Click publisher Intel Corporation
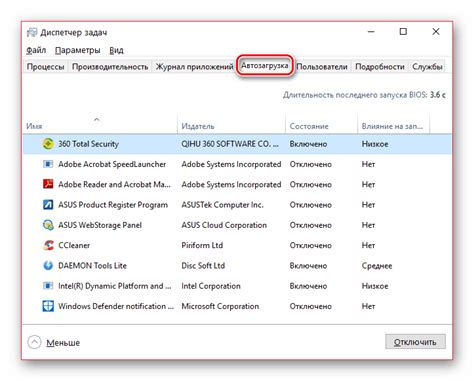The height and width of the screenshot is (381, 474). 211,286
